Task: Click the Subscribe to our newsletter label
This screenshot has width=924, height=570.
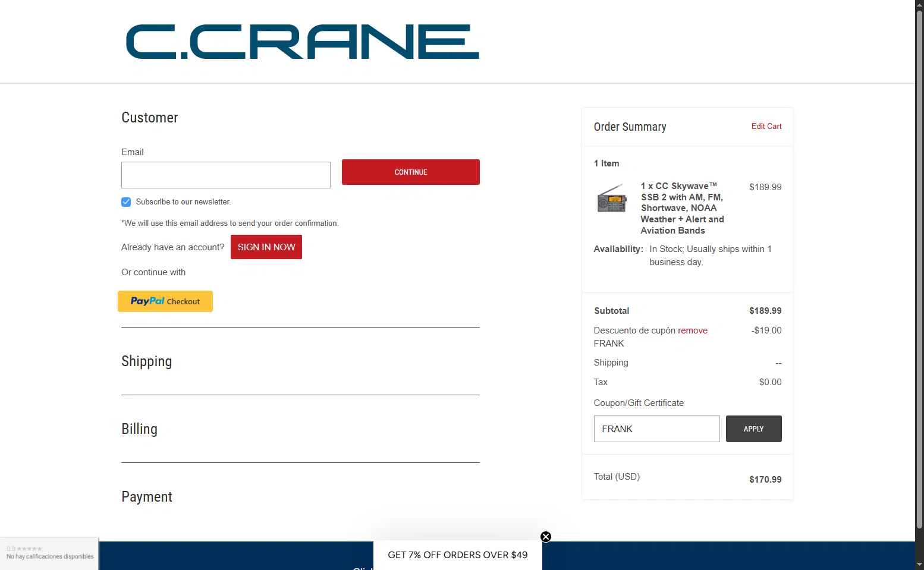Action: pos(183,202)
